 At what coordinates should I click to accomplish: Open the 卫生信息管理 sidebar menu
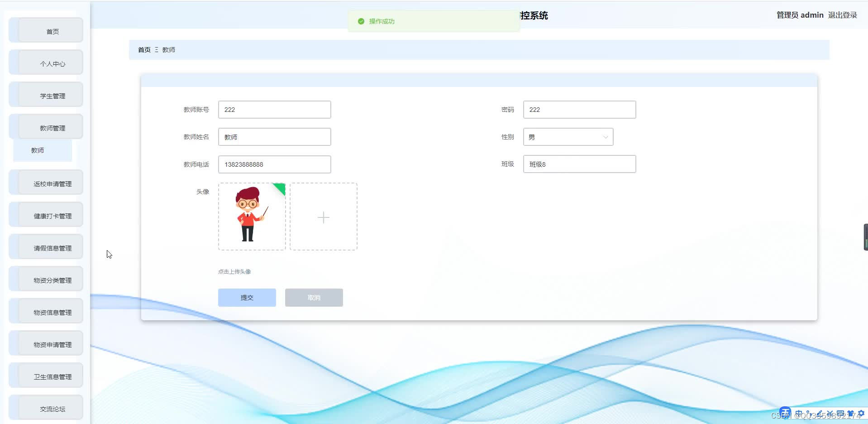click(x=46, y=376)
